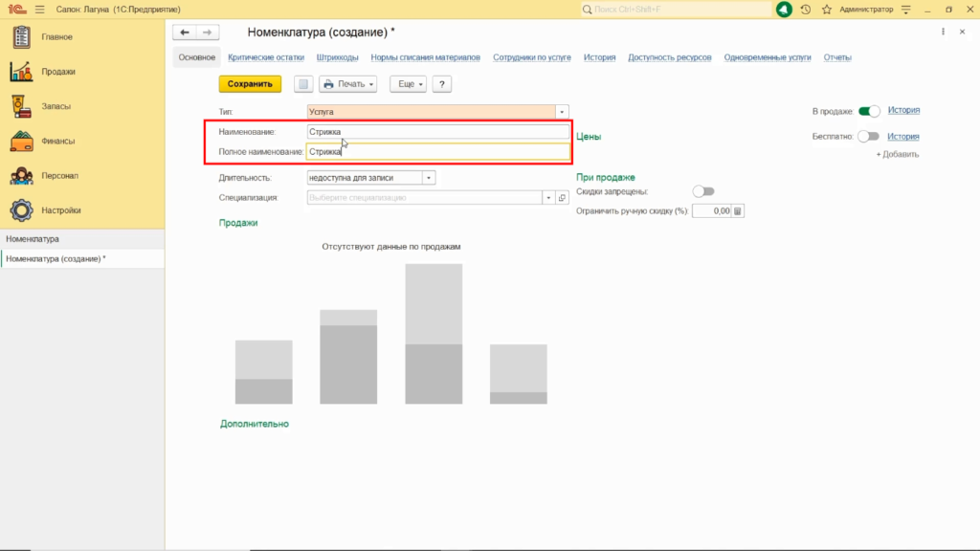The image size is (980, 551).
Task: Focus the Полное наименование input field
Action: coord(438,152)
